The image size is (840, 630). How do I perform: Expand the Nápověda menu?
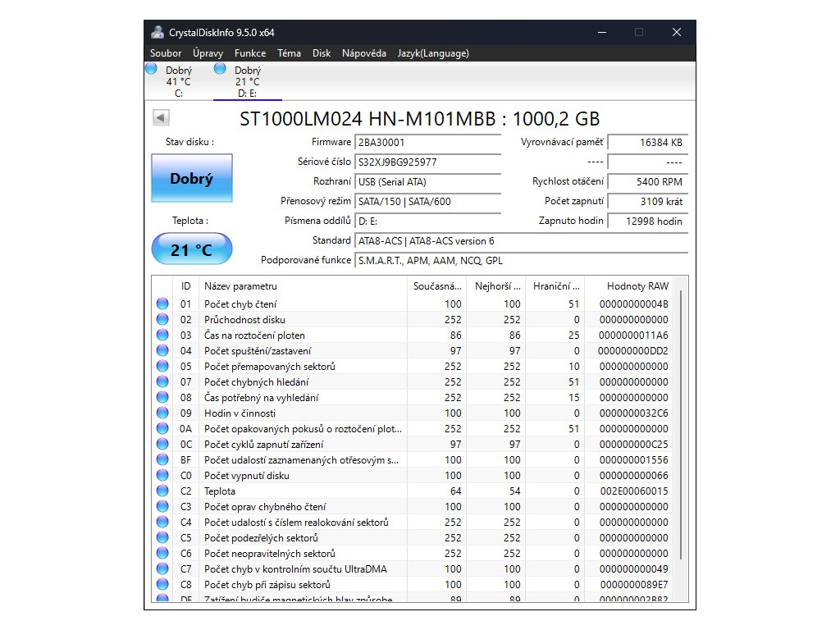(363, 53)
